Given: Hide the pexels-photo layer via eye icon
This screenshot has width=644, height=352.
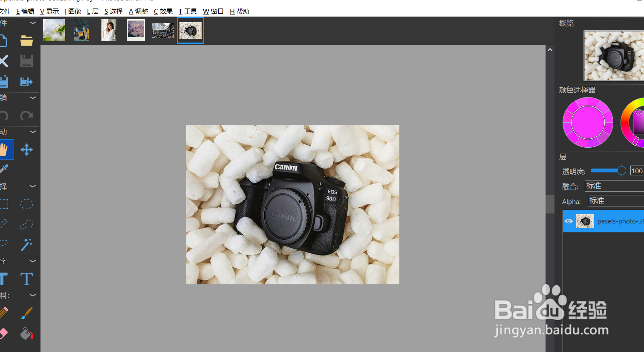Looking at the screenshot, I should 569,221.
